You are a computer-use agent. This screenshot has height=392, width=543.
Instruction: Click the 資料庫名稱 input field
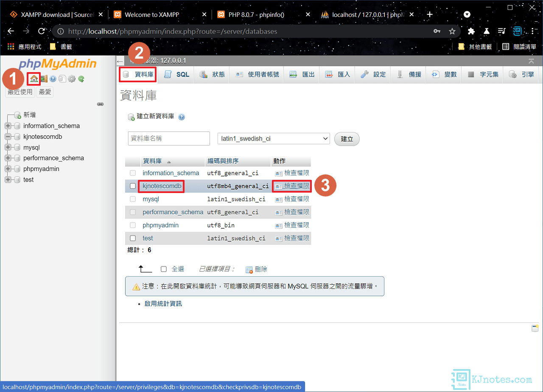tap(169, 138)
